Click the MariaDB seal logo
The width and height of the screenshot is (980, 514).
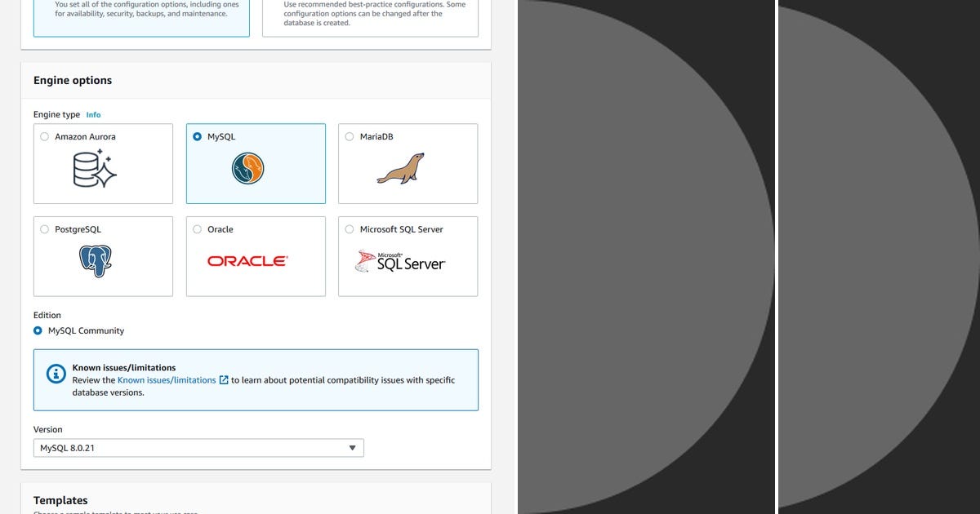(x=400, y=169)
